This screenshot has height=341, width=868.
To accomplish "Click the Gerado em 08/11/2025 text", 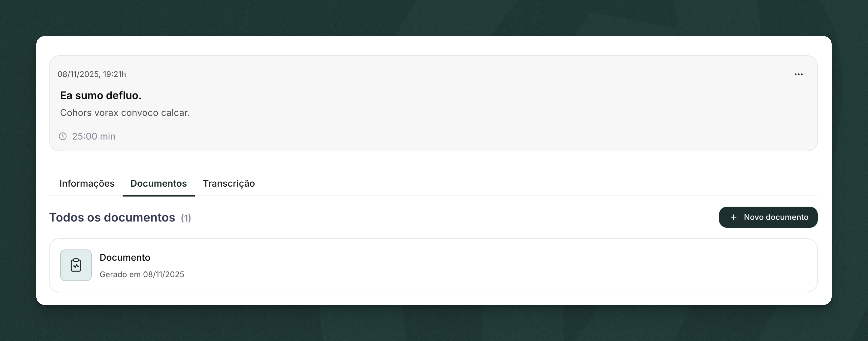I will [142, 274].
